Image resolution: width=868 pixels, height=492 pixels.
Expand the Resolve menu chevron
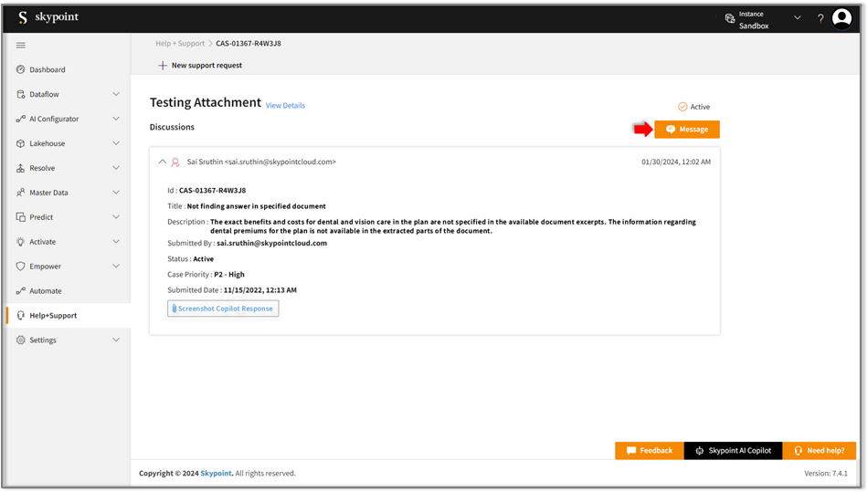(x=116, y=168)
